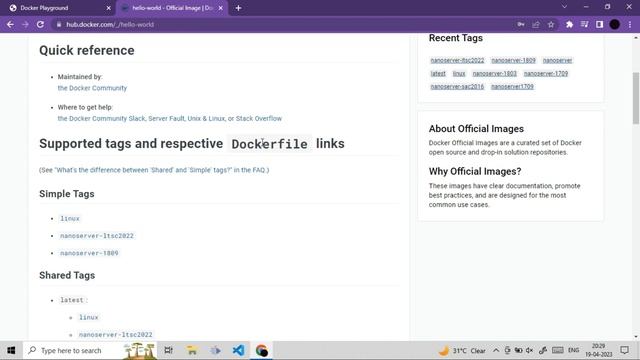
Task: Open the Unix & Linux link
Action: [x=206, y=118]
